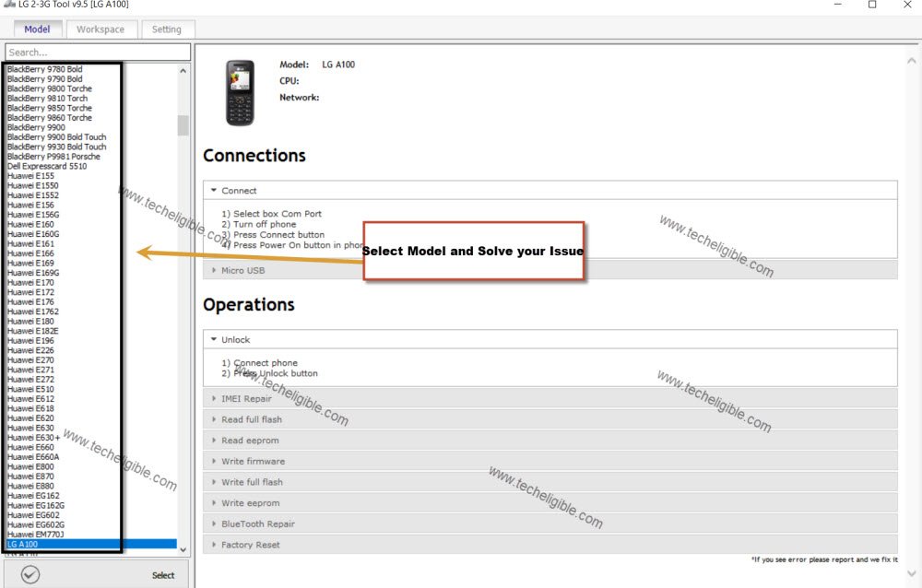Expand the BlueTooth Repair section
922x588 pixels.
(550, 523)
